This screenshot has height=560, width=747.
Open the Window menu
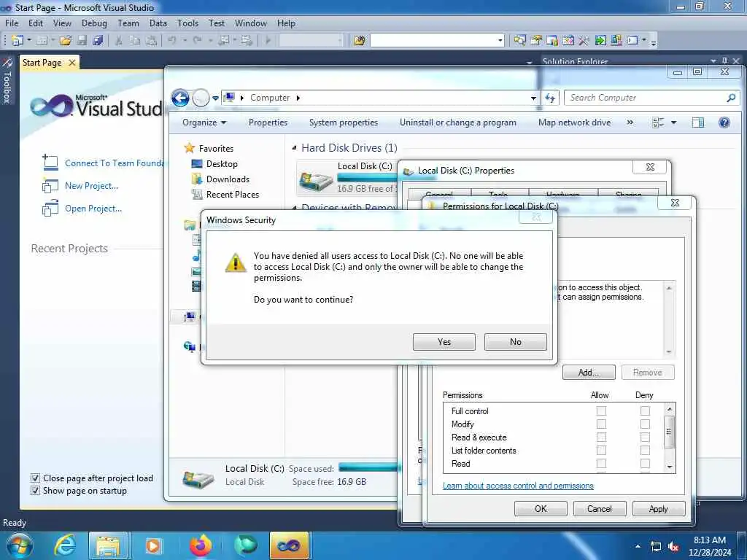click(251, 23)
